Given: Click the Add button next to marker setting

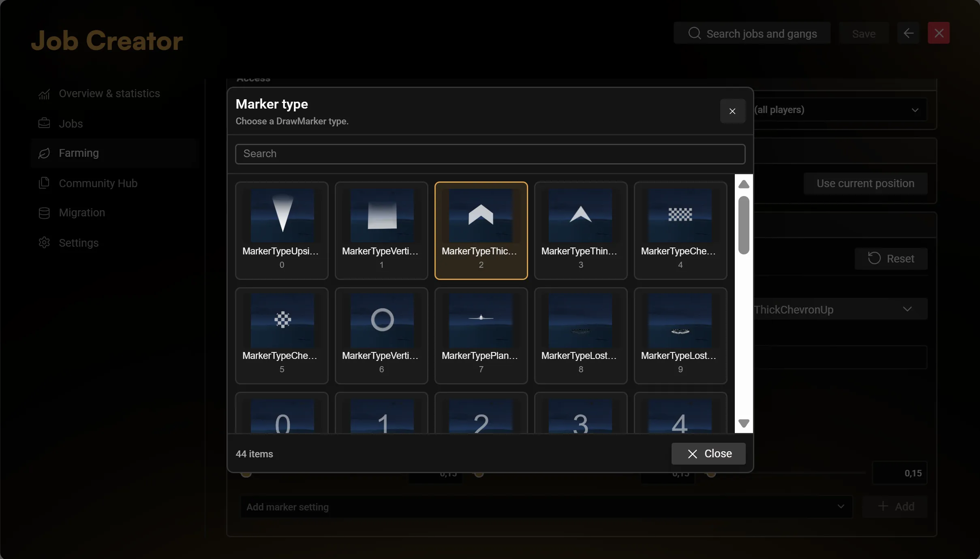Looking at the screenshot, I should (x=896, y=506).
